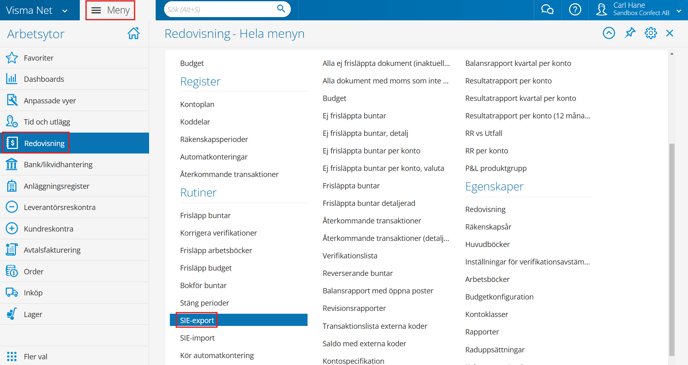
Task: Open Frisläpp budget
Action: [x=206, y=268]
